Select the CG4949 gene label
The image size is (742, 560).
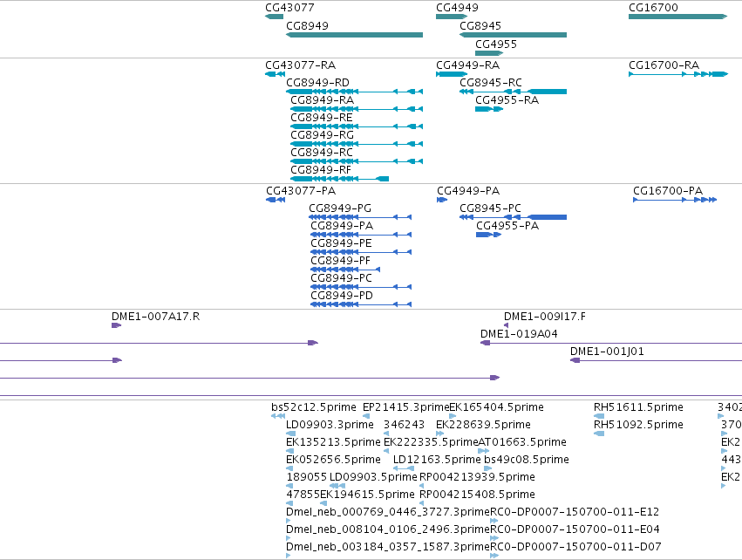point(457,8)
